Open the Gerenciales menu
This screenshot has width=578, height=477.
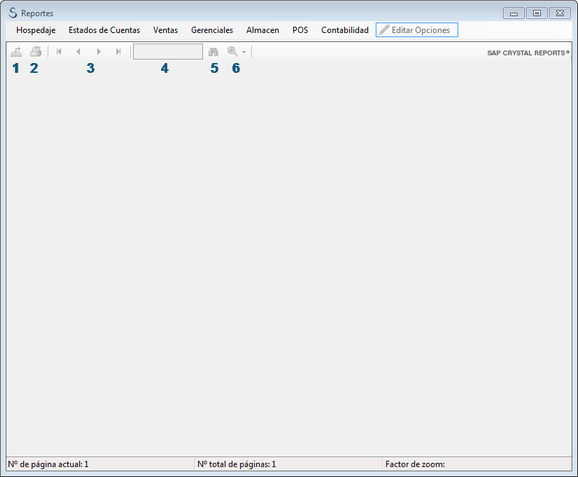coord(212,30)
